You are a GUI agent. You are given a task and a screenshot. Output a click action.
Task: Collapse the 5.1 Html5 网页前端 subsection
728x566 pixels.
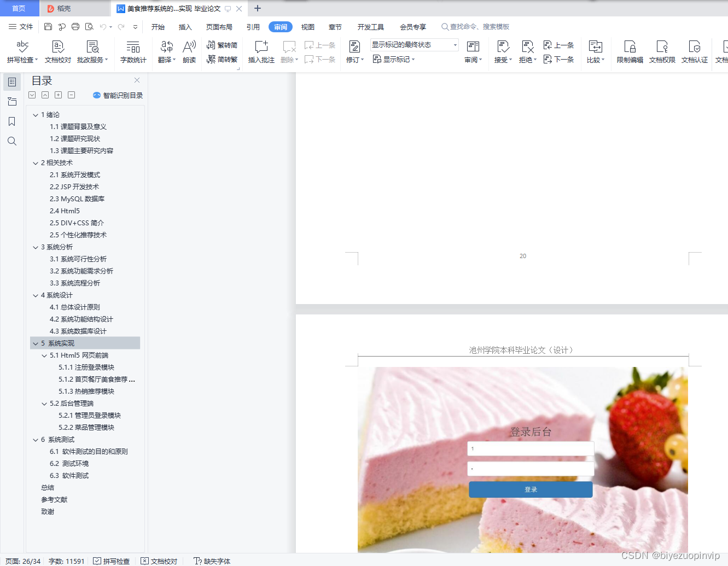click(x=44, y=355)
